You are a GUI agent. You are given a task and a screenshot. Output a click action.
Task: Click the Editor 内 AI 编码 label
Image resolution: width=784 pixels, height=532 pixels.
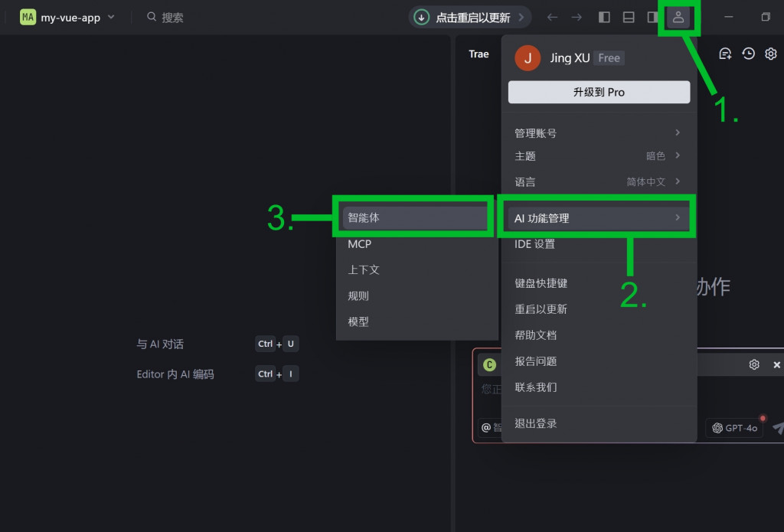point(175,374)
